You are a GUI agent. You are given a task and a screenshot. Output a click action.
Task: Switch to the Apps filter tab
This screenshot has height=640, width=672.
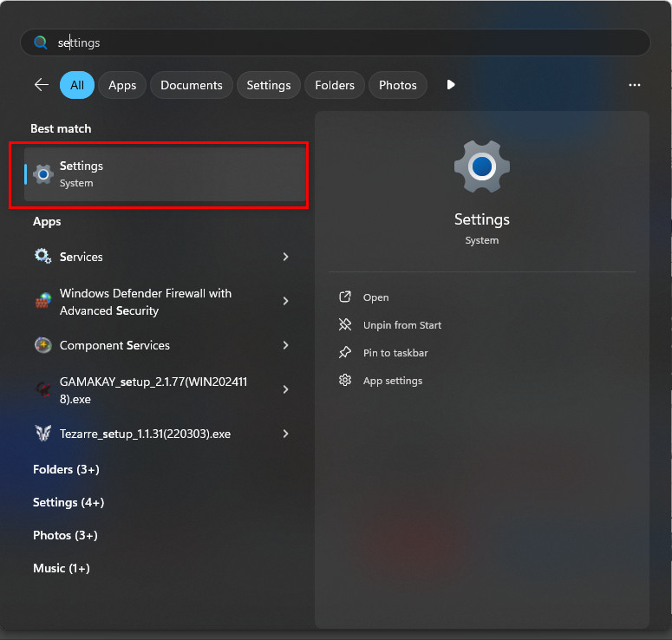tap(122, 85)
